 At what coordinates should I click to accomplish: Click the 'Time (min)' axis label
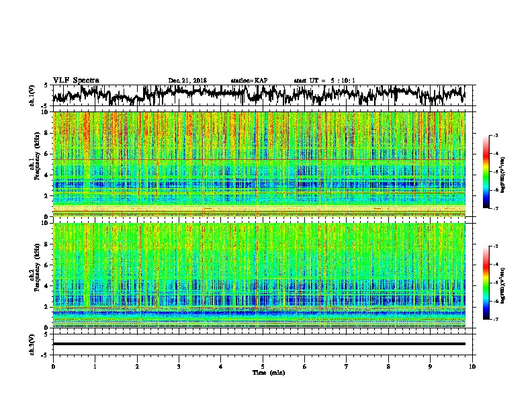click(269, 373)
